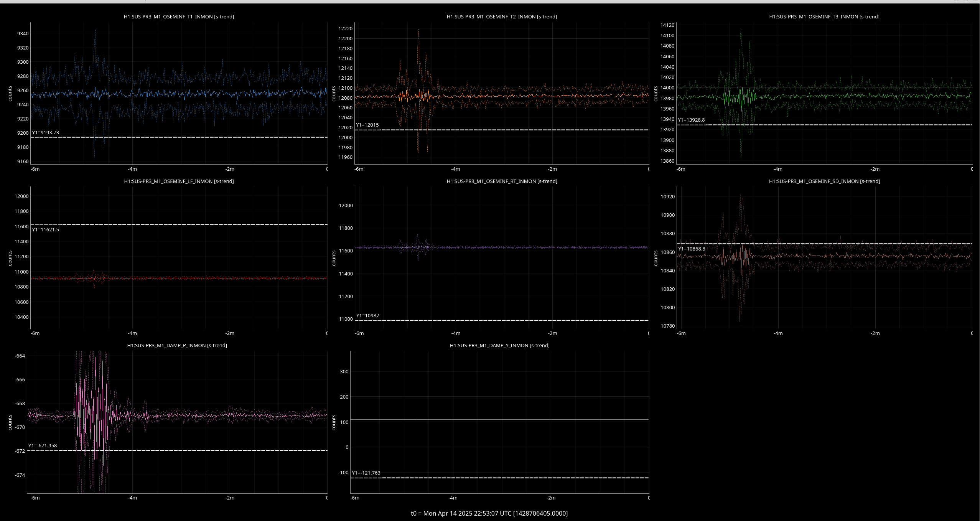Click the Y1=13928.8 cursor label
The height and width of the screenshot is (521, 980).
pos(691,120)
